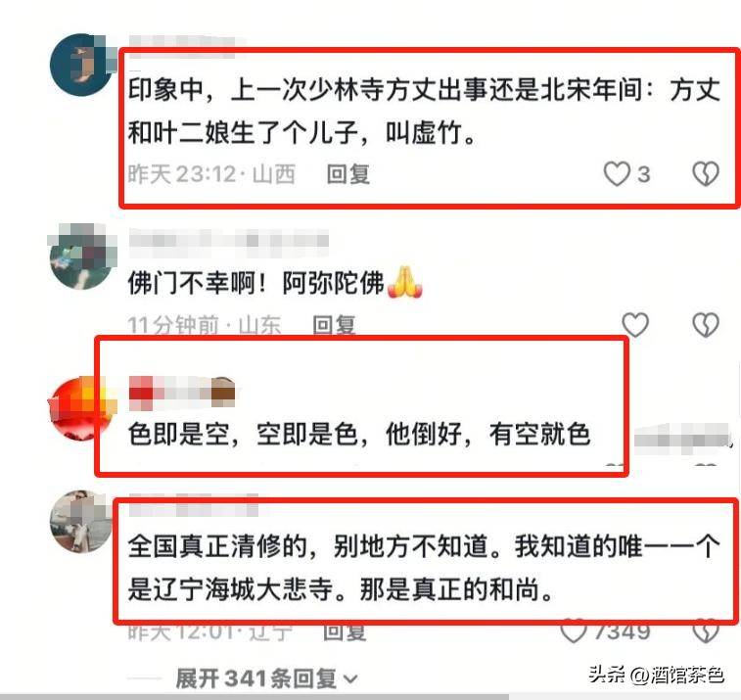
Task: Open the fourth commenter's avatar from 辽宁
Action: tap(81, 522)
